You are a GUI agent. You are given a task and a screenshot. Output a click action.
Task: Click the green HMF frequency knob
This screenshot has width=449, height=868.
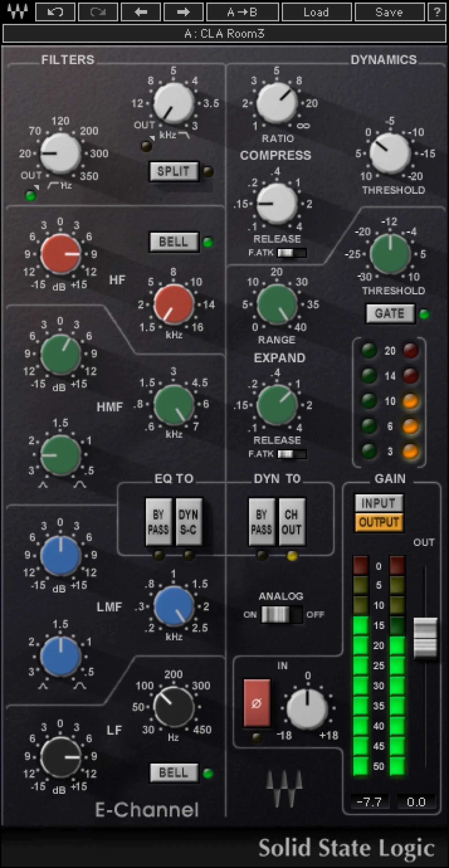tap(174, 404)
